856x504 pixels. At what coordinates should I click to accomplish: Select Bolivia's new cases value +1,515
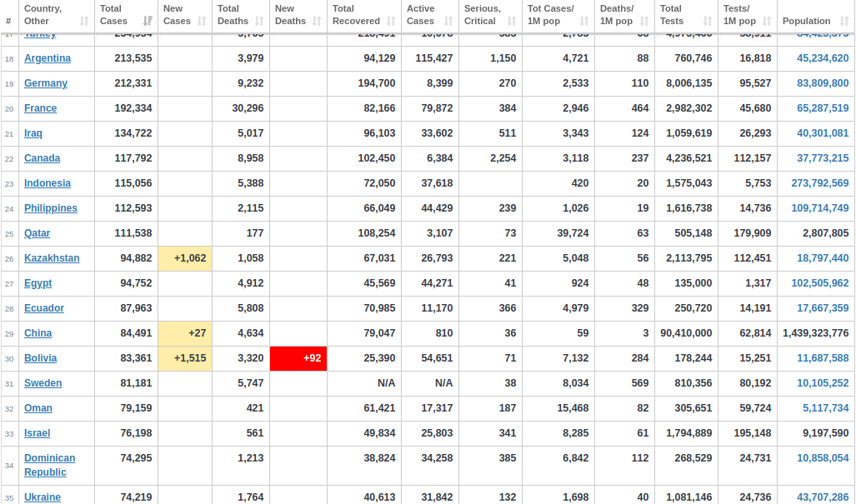pyautogui.click(x=185, y=358)
